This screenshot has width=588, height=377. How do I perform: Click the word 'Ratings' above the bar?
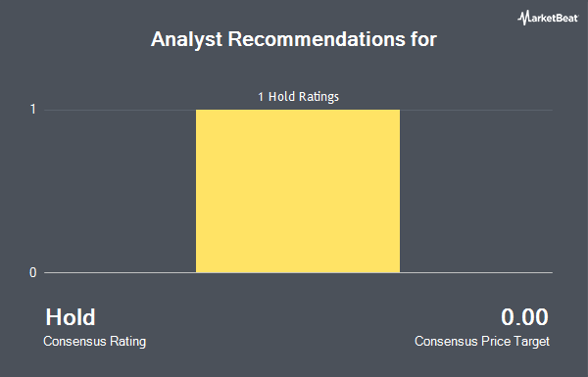tap(318, 97)
